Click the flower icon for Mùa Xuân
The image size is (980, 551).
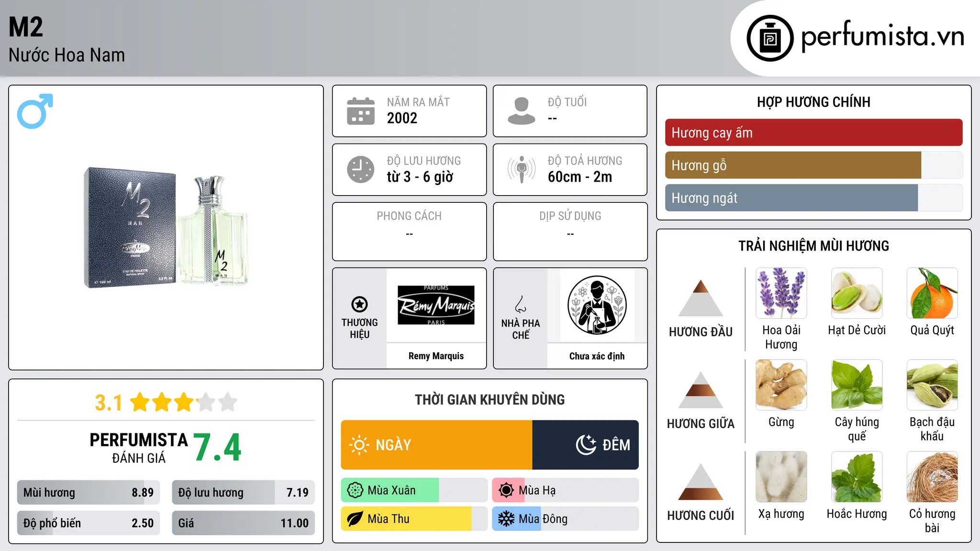pyautogui.click(x=355, y=490)
